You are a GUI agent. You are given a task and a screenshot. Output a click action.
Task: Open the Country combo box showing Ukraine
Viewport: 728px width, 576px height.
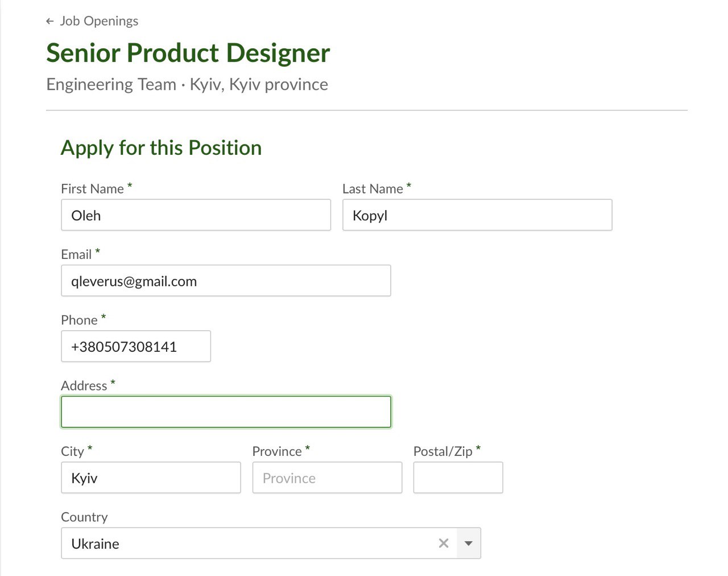click(x=250, y=544)
